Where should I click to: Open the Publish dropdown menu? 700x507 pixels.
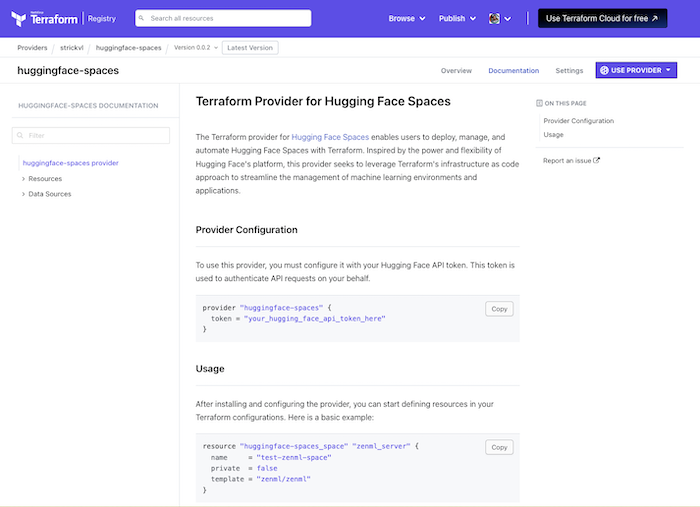[x=457, y=18]
